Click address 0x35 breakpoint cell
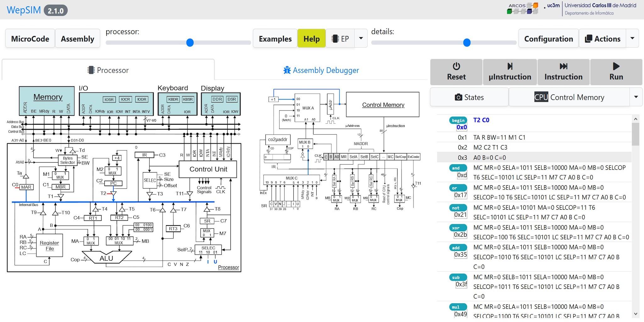 click(461, 254)
